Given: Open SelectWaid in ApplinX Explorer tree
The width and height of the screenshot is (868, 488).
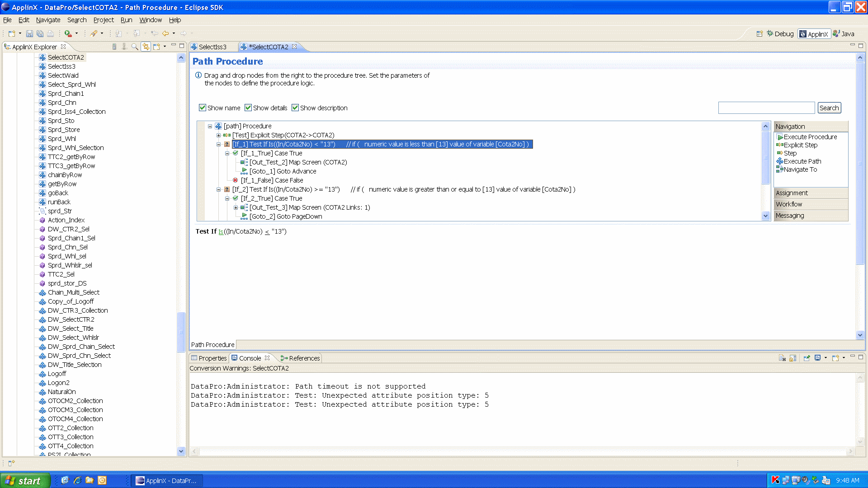Looking at the screenshot, I should click(63, 75).
